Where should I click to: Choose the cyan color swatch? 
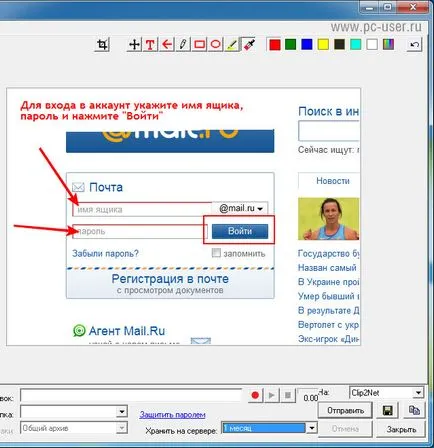click(356, 44)
